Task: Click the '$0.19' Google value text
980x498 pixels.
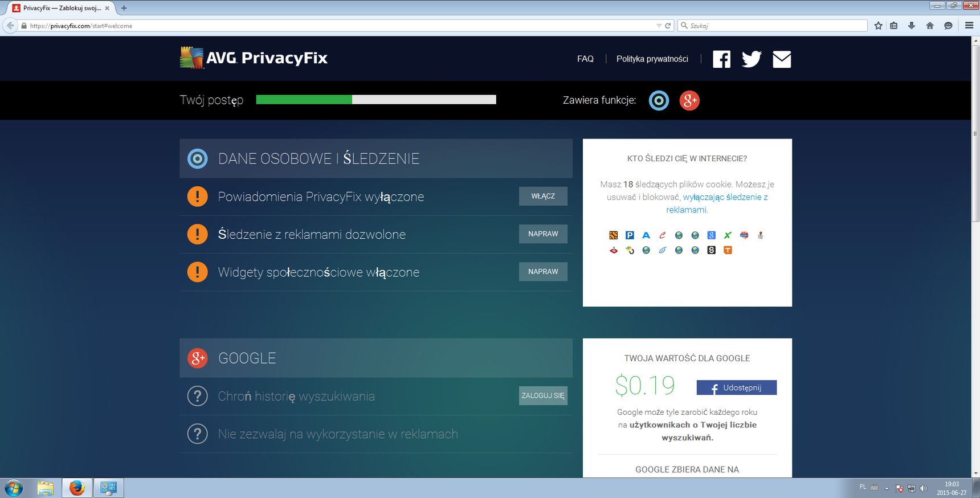Action: click(x=645, y=386)
